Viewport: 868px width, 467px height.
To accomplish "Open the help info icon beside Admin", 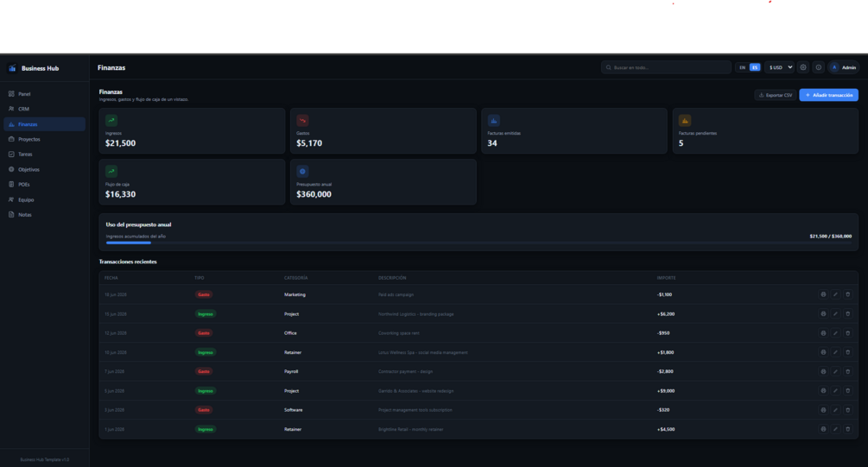I will point(818,67).
